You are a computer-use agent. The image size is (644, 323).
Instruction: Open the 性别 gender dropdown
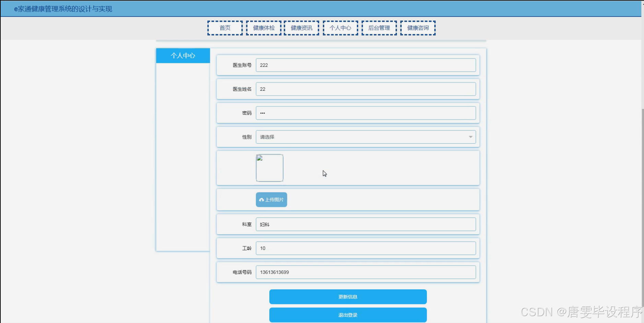365,137
